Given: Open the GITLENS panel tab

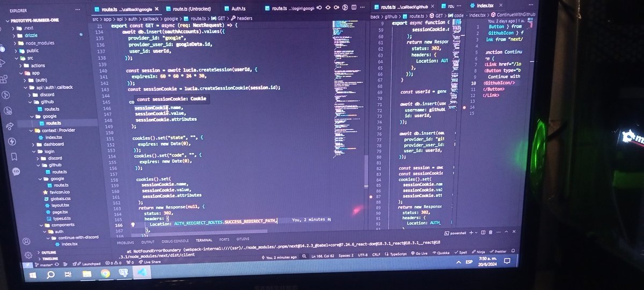Looking at the screenshot, I should coord(243,240).
